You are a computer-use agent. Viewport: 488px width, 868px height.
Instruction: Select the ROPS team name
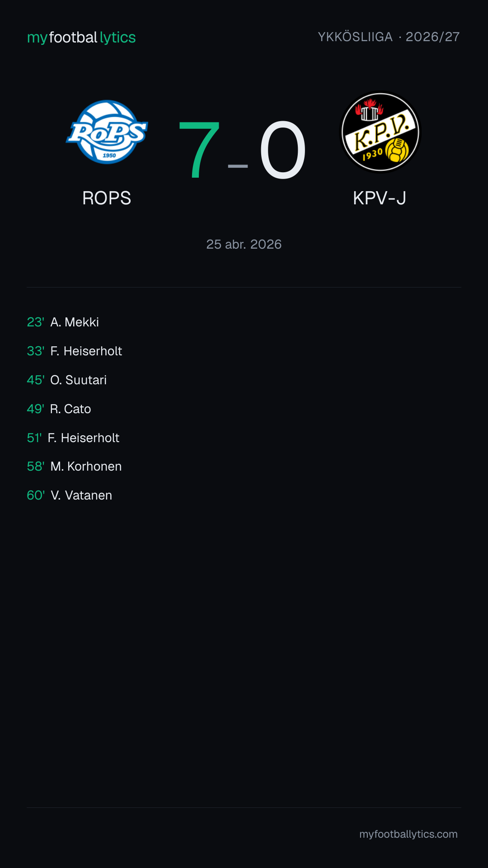107,198
